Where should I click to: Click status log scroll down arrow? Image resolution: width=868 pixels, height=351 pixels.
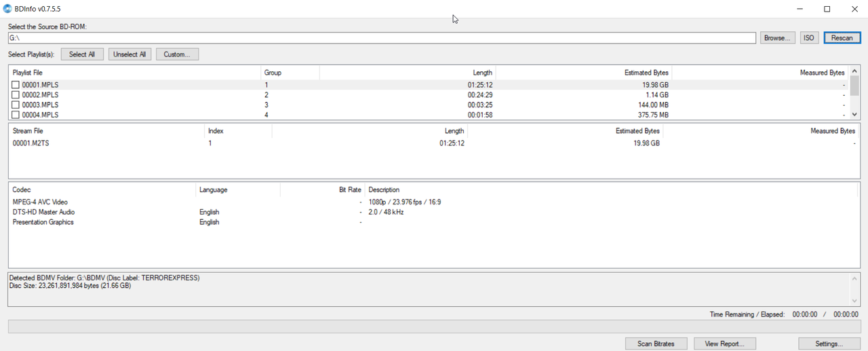(854, 301)
